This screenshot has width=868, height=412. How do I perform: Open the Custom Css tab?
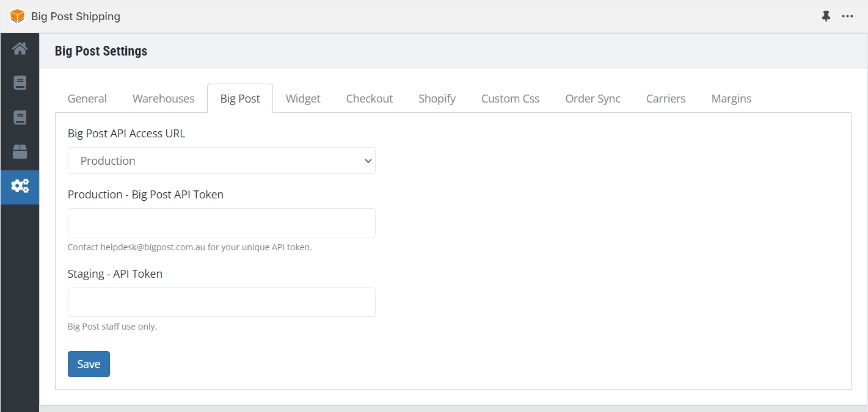click(511, 98)
